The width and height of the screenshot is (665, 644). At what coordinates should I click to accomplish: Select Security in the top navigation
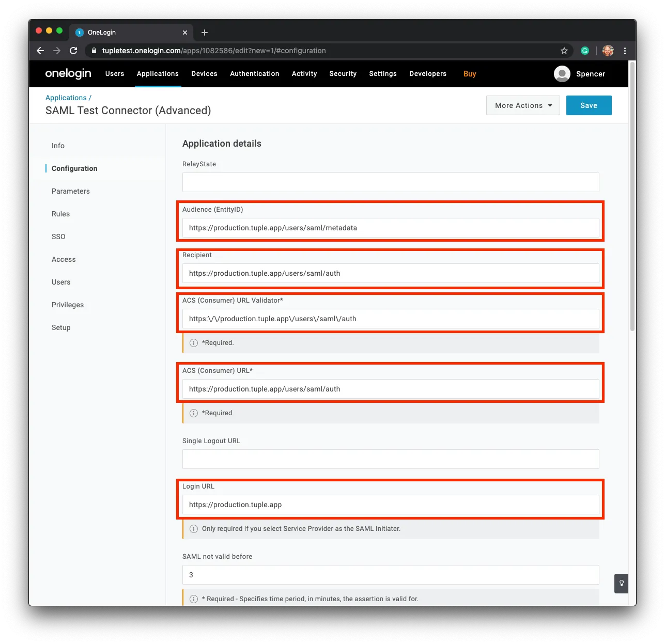pyautogui.click(x=343, y=74)
